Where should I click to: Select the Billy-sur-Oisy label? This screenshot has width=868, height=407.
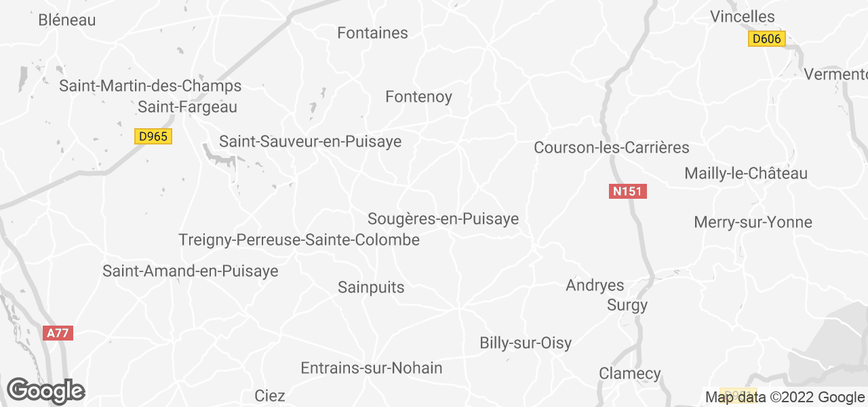click(x=526, y=343)
